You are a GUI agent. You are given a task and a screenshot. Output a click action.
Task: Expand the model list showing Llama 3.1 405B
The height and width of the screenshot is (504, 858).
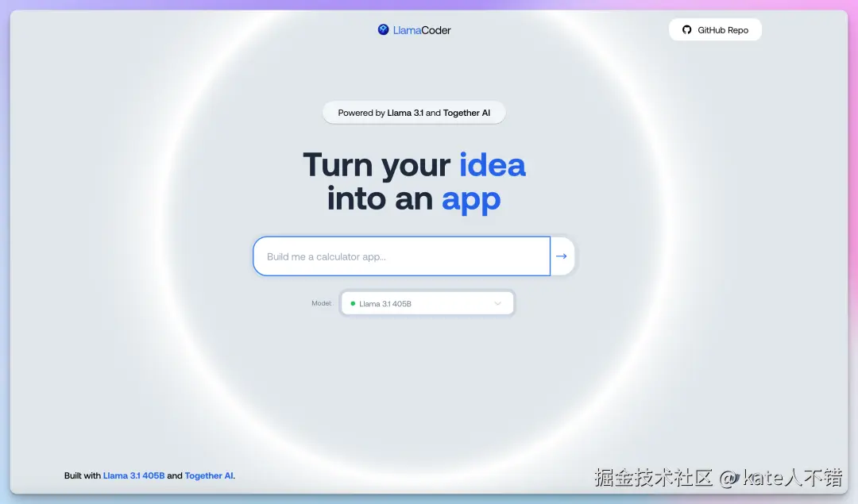point(427,303)
